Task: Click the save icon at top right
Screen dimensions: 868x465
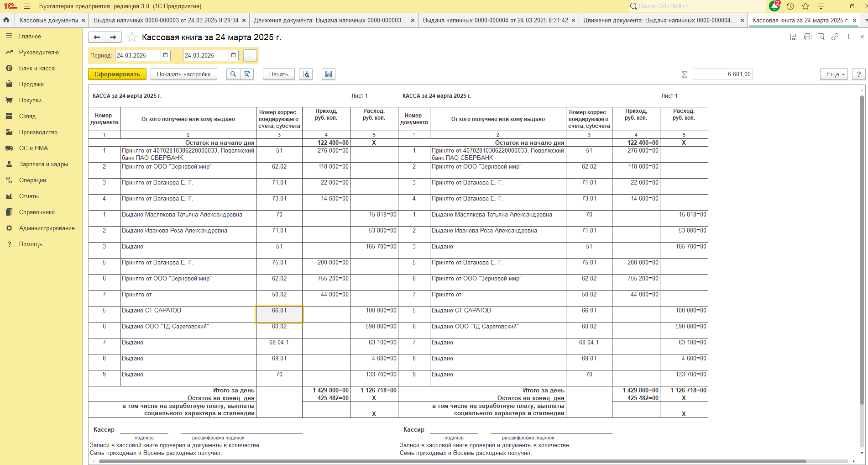Action: pos(794,37)
